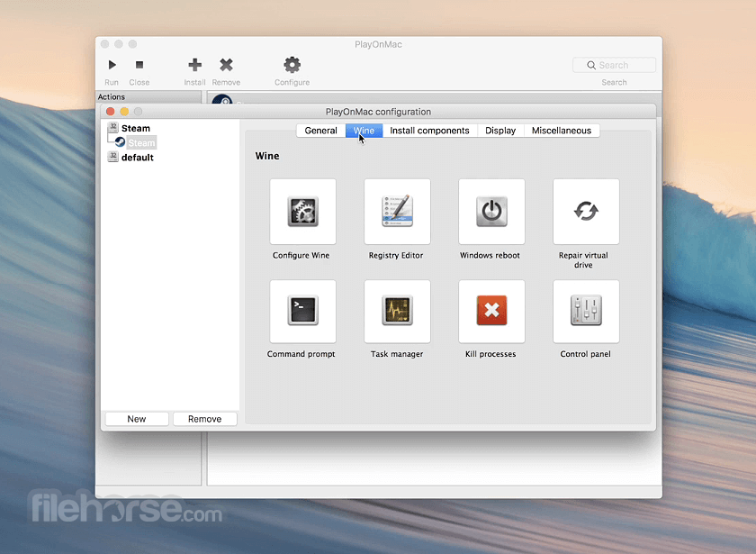Select the Steam shortcut under Steam drive

[x=141, y=143]
